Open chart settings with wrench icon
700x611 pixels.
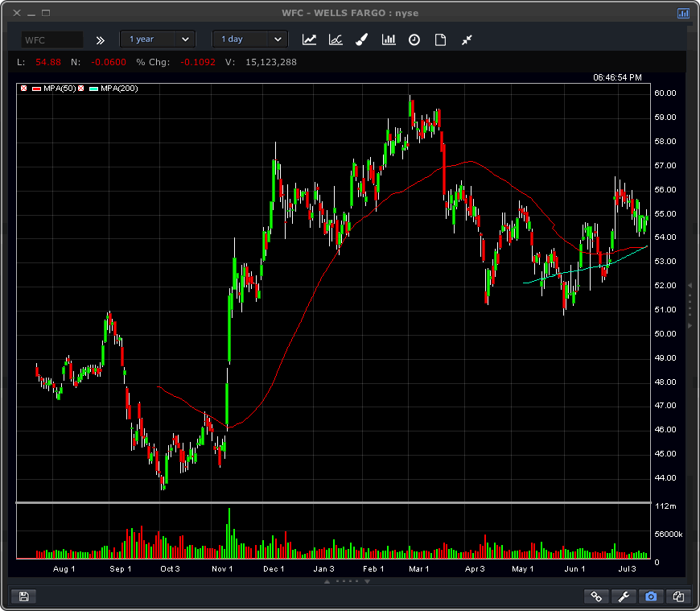point(624,597)
